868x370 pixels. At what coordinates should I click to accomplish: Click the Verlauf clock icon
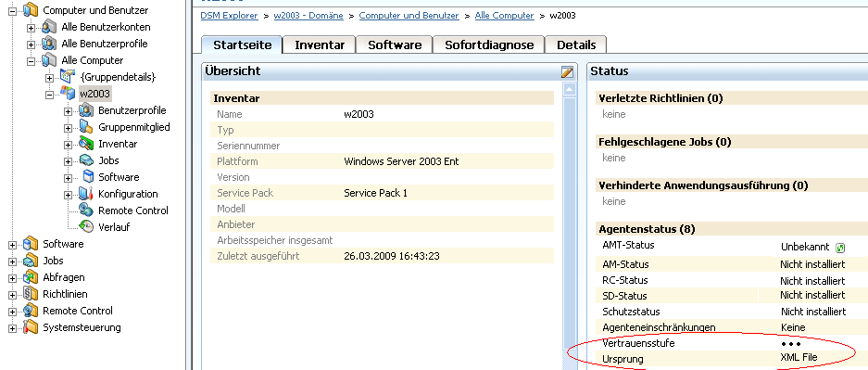pyautogui.click(x=86, y=226)
